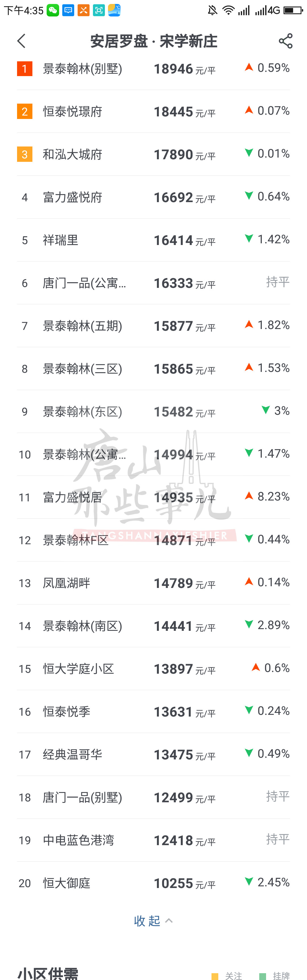
Task: Tap the share icon
Action: pyautogui.click(x=285, y=41)
